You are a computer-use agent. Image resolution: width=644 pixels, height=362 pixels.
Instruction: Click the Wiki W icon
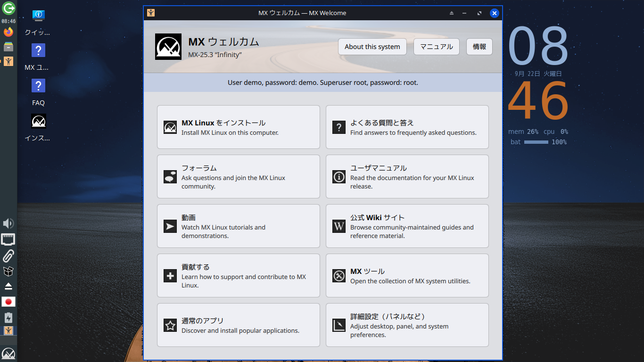pos(339,226)
